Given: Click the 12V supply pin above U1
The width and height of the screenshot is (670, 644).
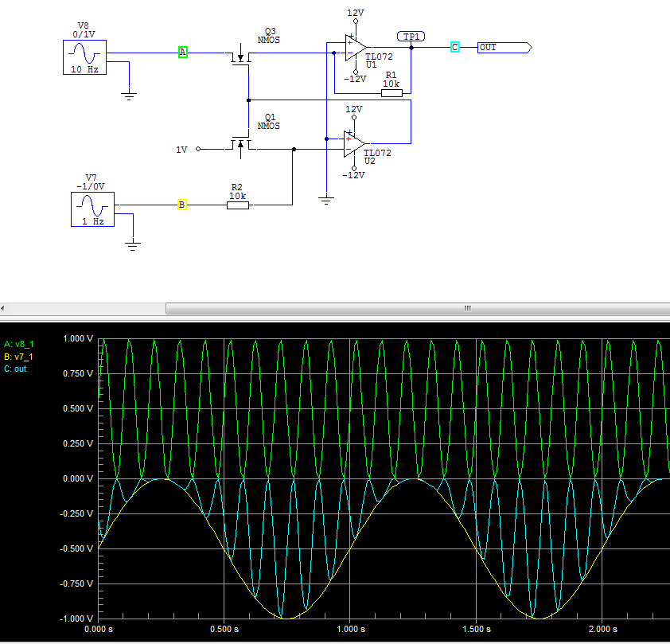Looking at the screenshot, I should [x=356, y=21].
